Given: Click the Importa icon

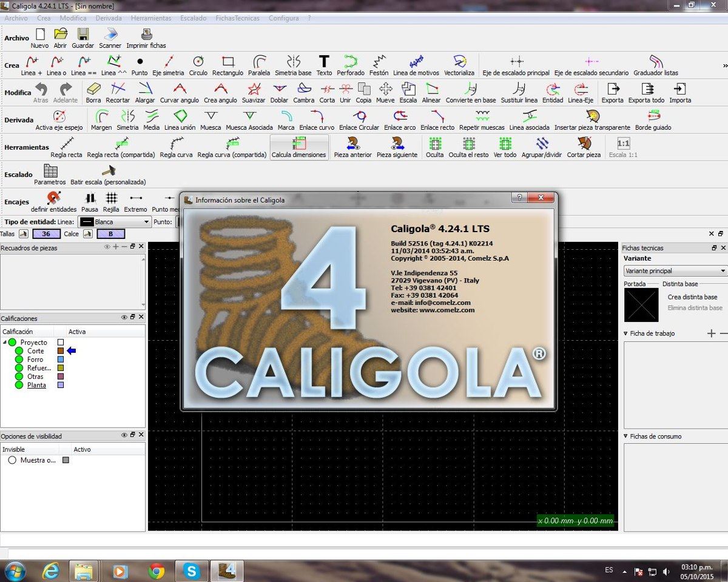Looking at the screenshot, I should (680, 89).
